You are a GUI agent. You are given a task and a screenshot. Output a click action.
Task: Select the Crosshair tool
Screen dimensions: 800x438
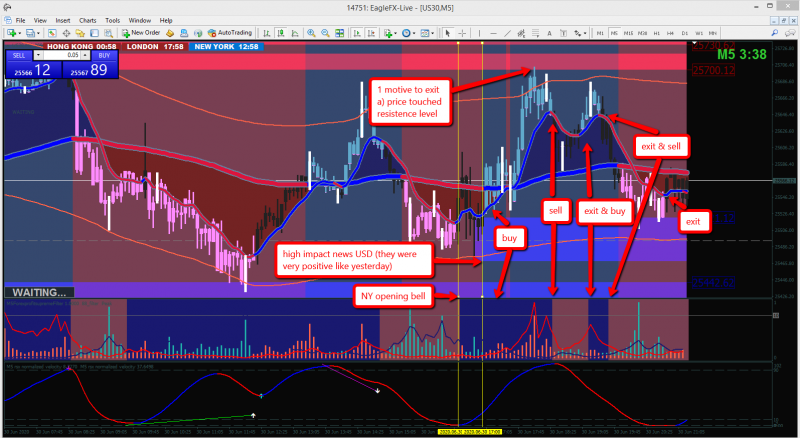point(462,33)
